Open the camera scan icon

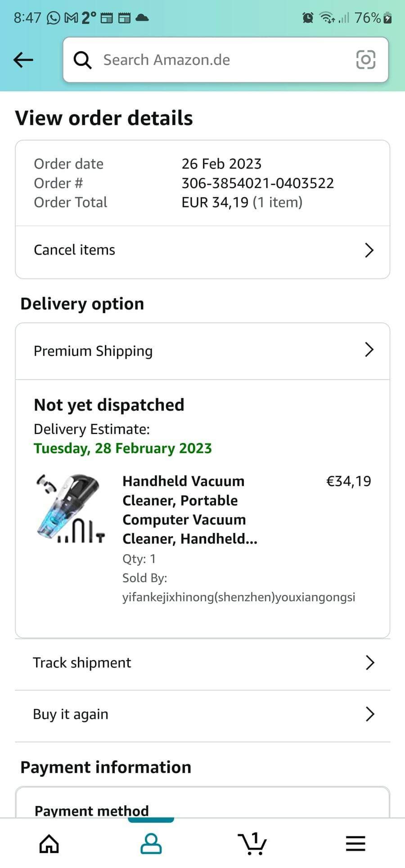[x=365, y=59]
